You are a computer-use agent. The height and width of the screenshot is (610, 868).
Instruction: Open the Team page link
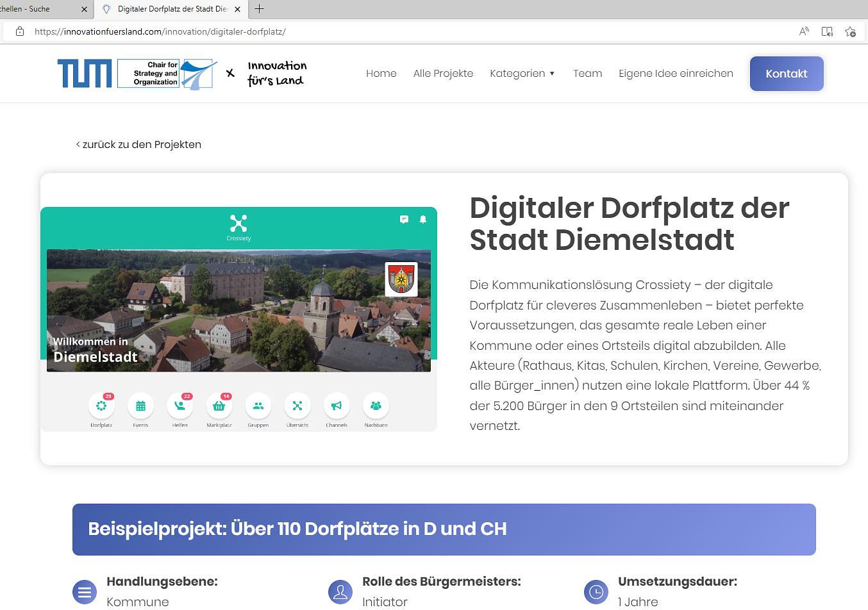point(587,74)
